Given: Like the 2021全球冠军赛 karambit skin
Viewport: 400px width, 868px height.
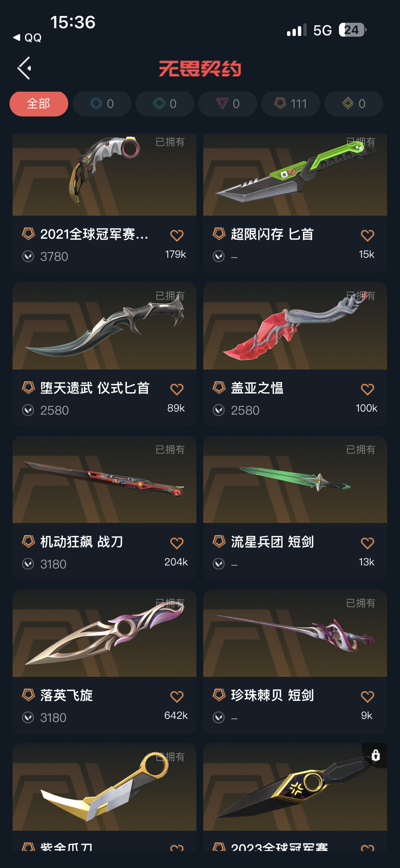Looking at the screenshot, I should point(177,235).
